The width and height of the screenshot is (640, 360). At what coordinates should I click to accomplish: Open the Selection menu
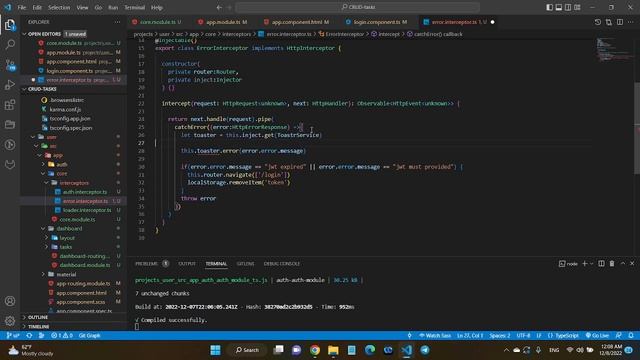point(59,7)
